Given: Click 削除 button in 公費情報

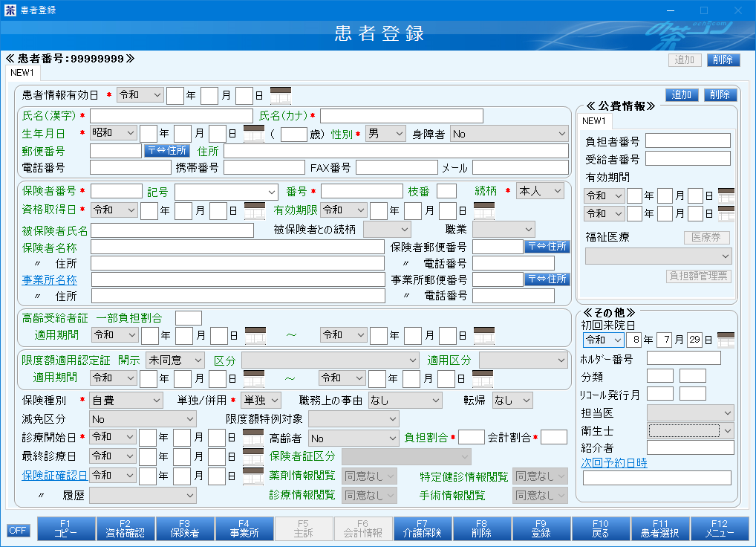Looking at the screenshot, I should click(720, 94).
